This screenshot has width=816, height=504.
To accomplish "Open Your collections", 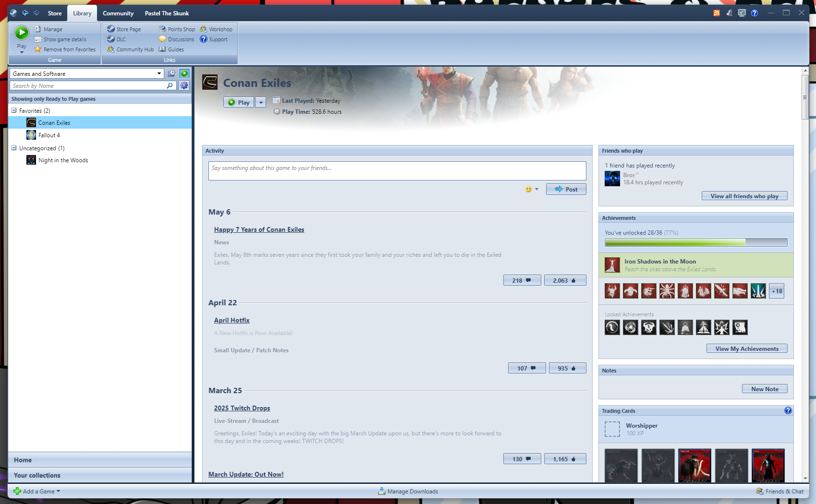I will [100, 475].
